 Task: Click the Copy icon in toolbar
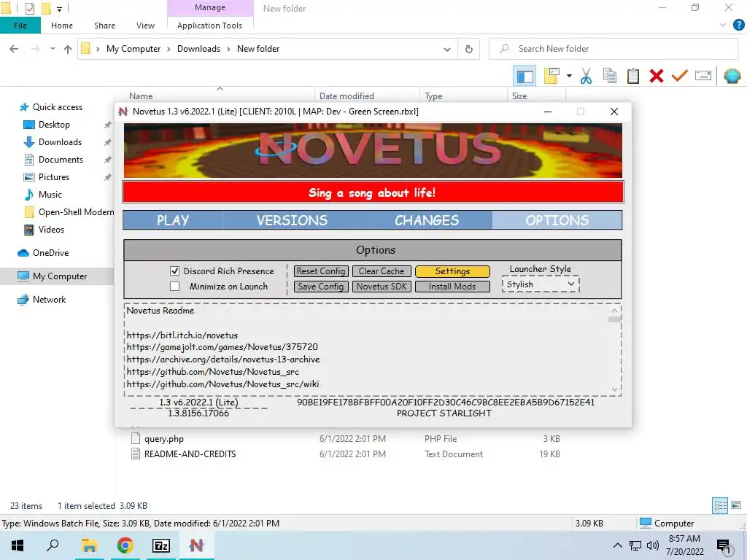point(610,76)
